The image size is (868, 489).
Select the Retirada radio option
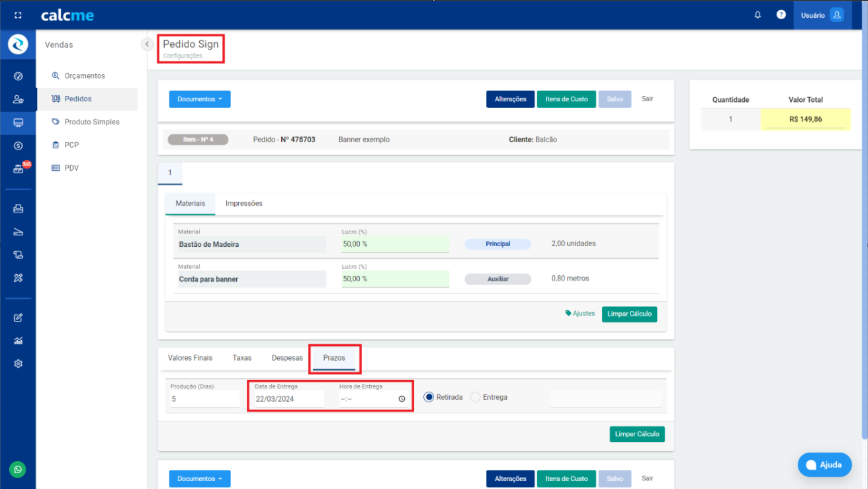coord(429,397)
